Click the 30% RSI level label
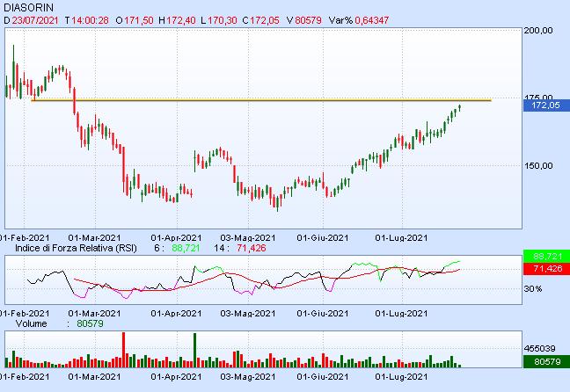 point(533,289)
